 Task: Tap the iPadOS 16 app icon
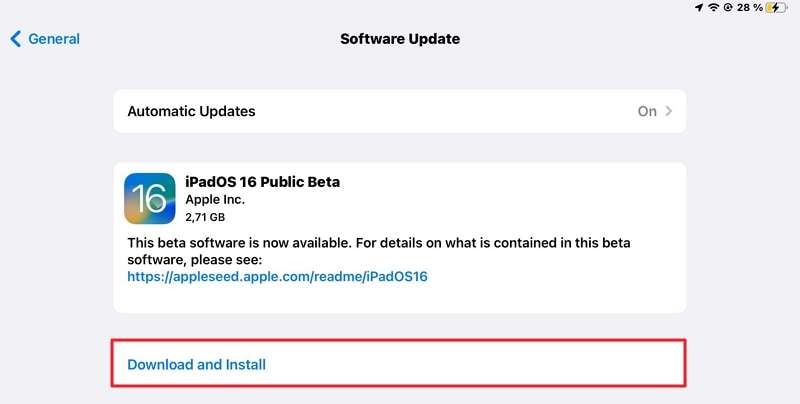pyautogui.click(x=150, y=197)
